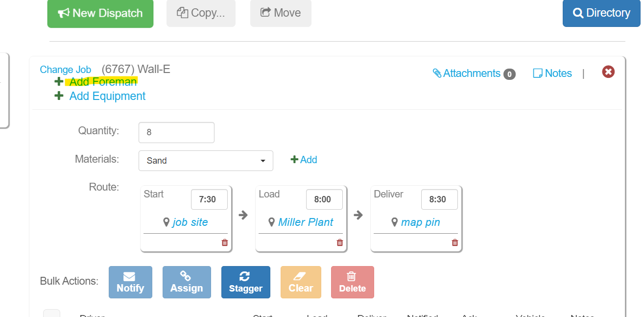644x317 pixels.
Task: Click the Quantity input field
Action: tap(176, 132)
